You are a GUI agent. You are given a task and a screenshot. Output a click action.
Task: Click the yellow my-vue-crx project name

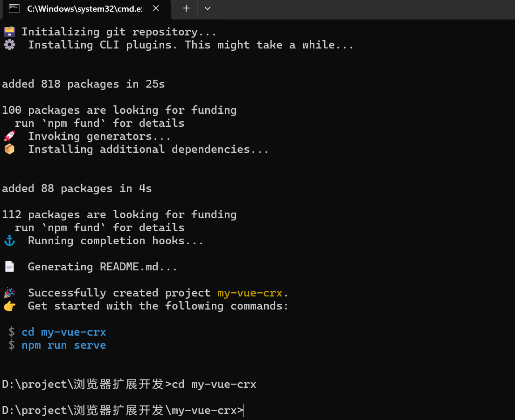click(250, 293)
